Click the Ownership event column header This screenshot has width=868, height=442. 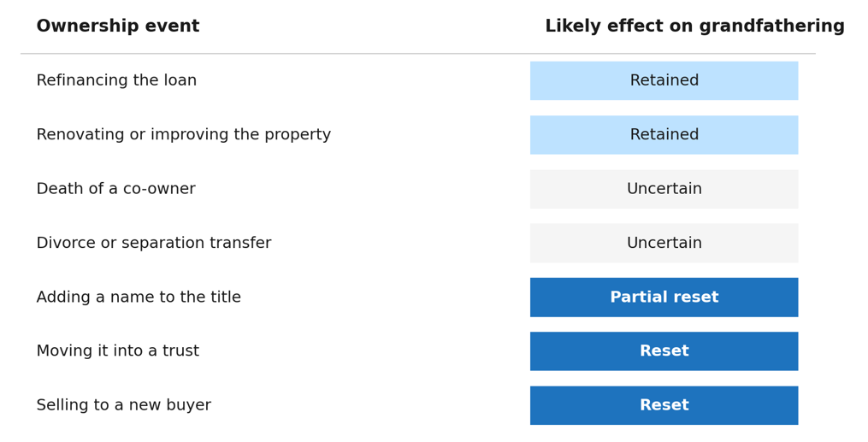pos(118,26)
